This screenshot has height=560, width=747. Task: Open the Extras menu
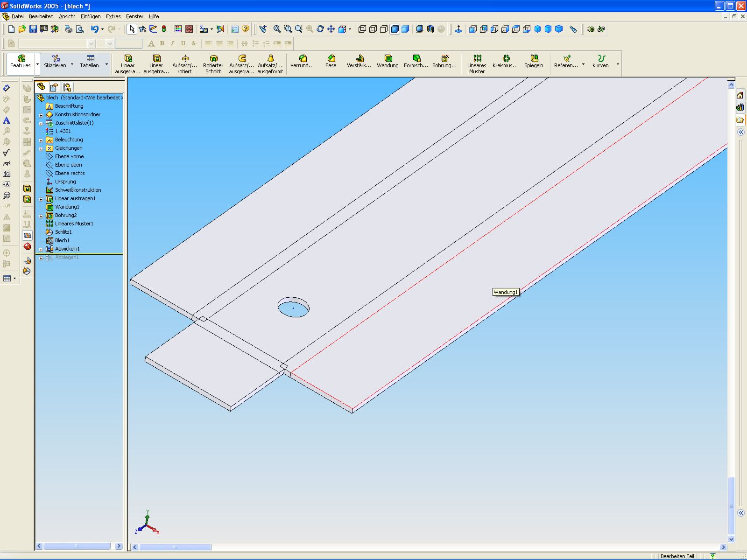click(113, 16)
